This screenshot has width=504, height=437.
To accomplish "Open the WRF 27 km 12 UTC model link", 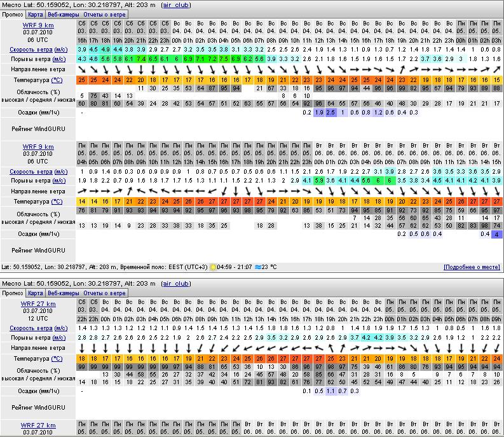I will pyautogui.click(x=38, y=303).
